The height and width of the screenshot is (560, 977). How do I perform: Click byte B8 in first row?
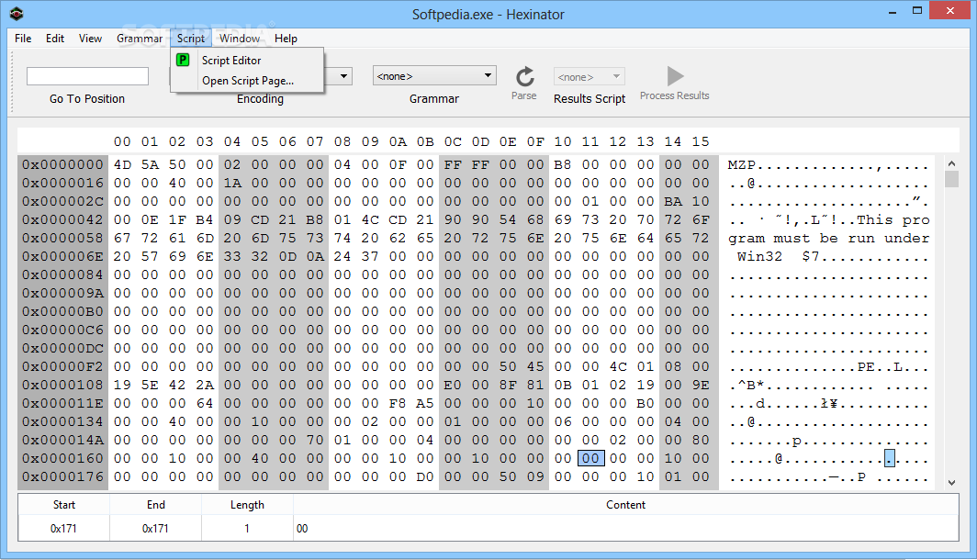563,164
